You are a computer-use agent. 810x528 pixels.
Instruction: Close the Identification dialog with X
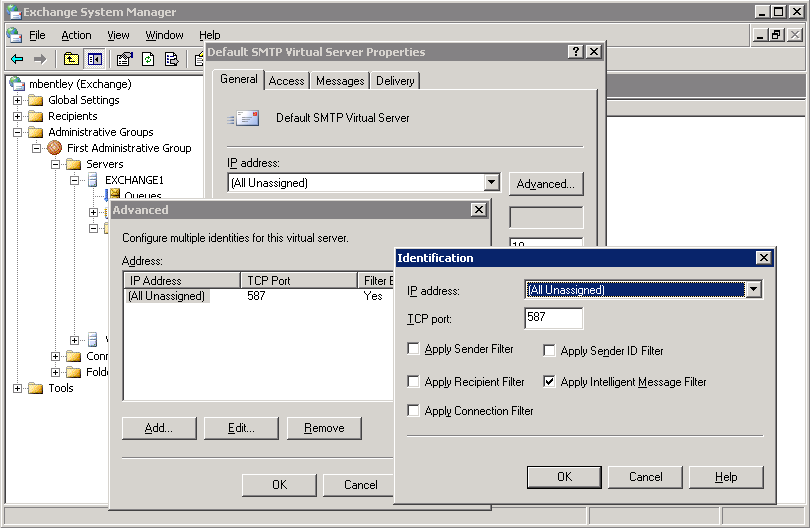point(764,257)
